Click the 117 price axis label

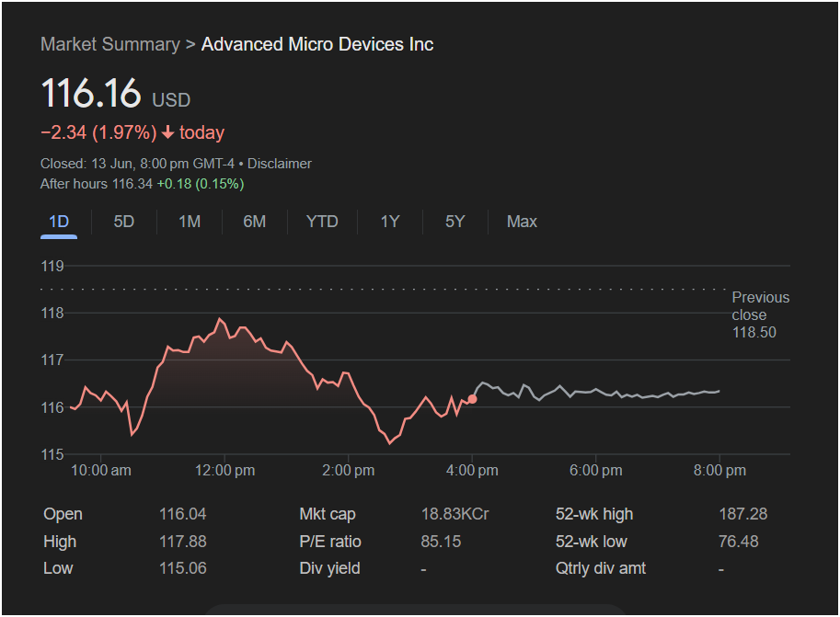(52, 360)
